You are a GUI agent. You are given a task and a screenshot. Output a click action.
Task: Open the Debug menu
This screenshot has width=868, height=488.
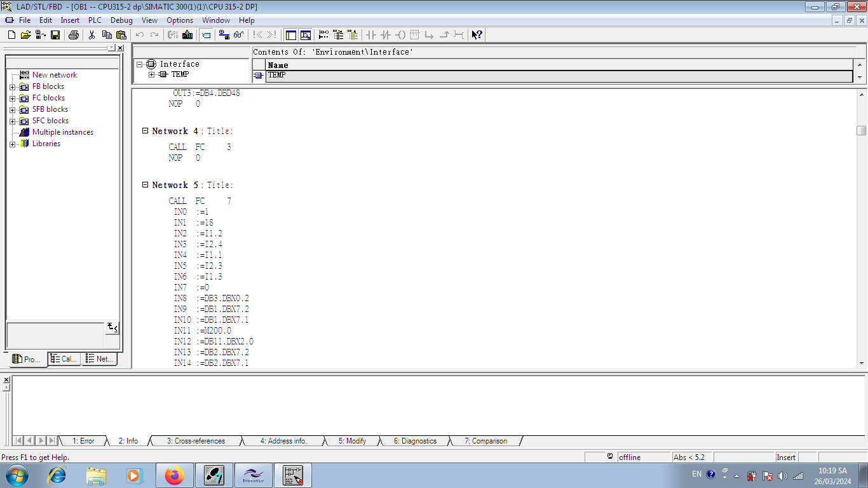click(x=121, y=20)
